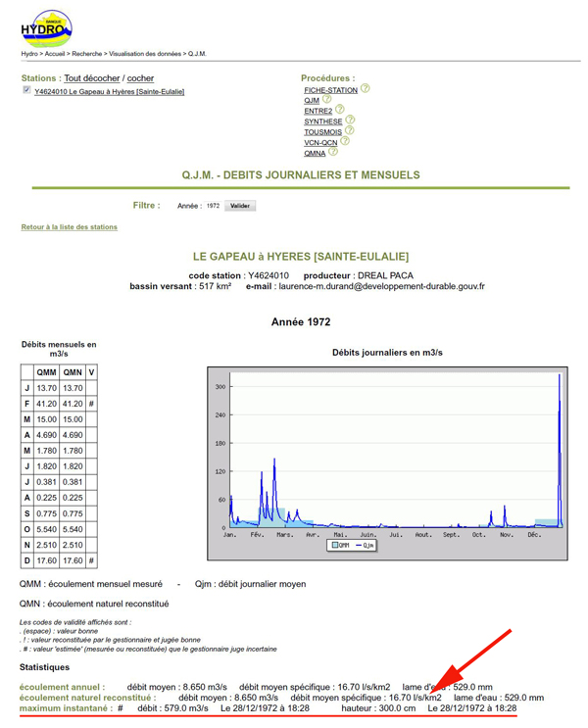Select 'hauteur : 300.0 cm' text

pyautogui.click(x=378, y=708)
